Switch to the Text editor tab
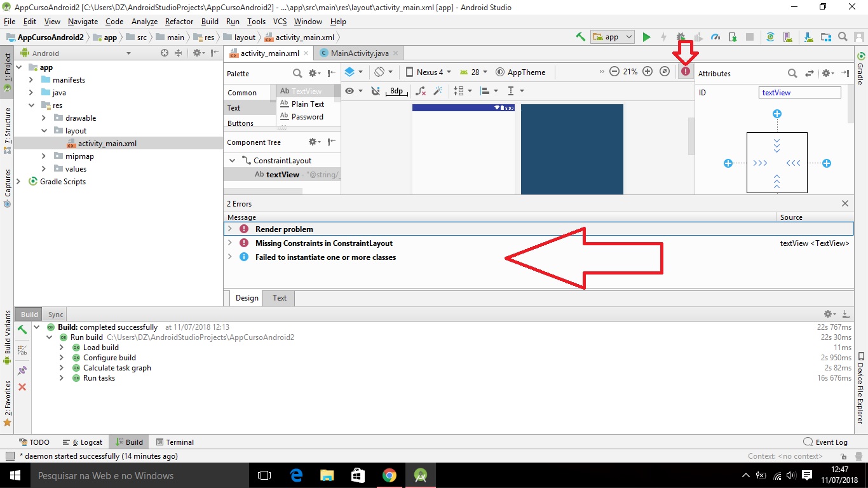This screenshot has height=488, width=868. point(280,298)
